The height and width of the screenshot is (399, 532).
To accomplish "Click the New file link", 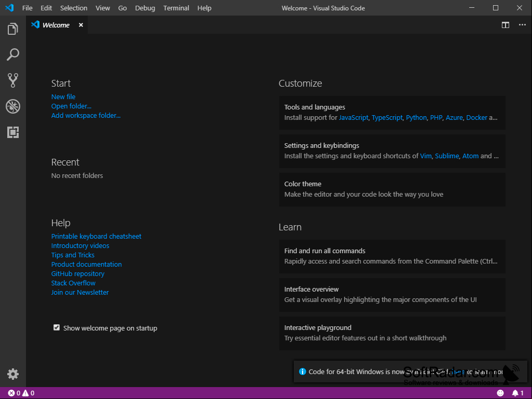I will pyautogui.click(x=63, y=97).
